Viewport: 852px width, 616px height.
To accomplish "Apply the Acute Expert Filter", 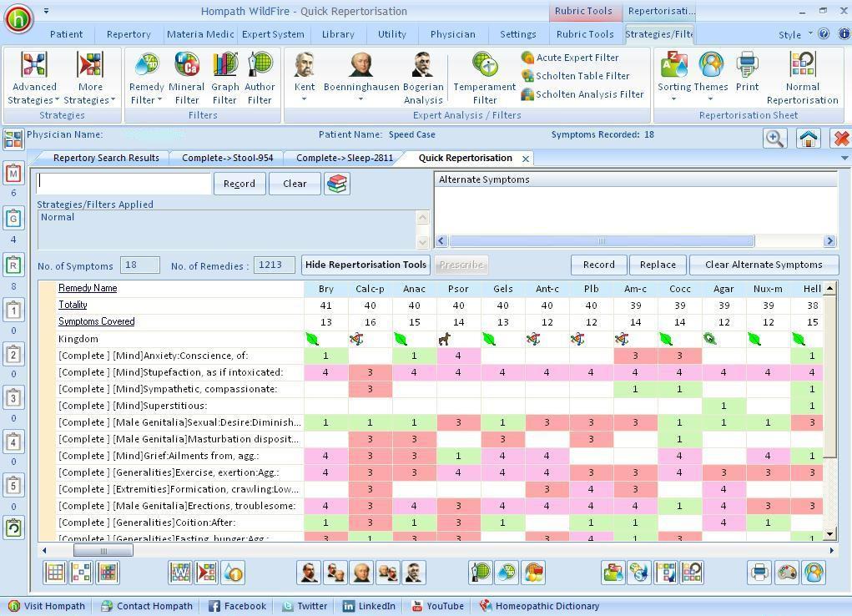I will (570, 57).
